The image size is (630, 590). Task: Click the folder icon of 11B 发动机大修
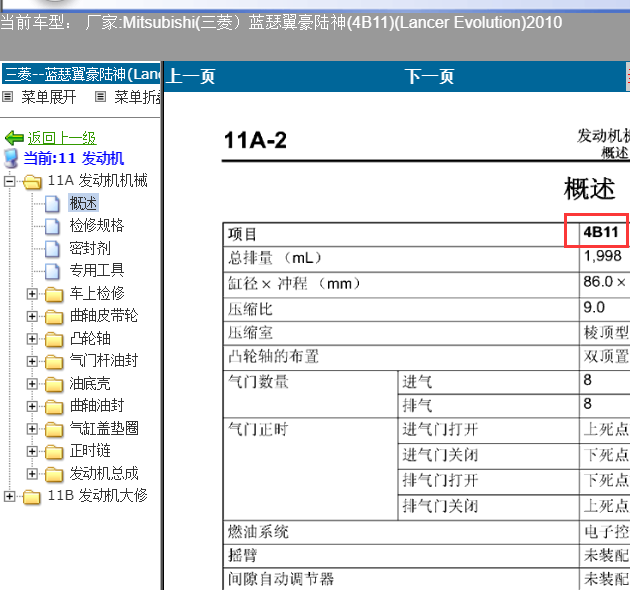32,497
